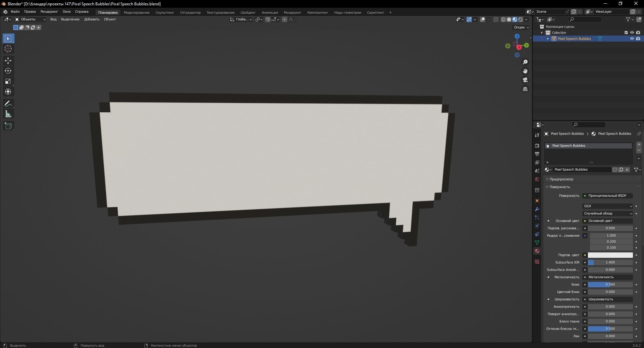This screenshot has height=348, width=644.
Task: Open Object properties tab
Action: [537, 201]
